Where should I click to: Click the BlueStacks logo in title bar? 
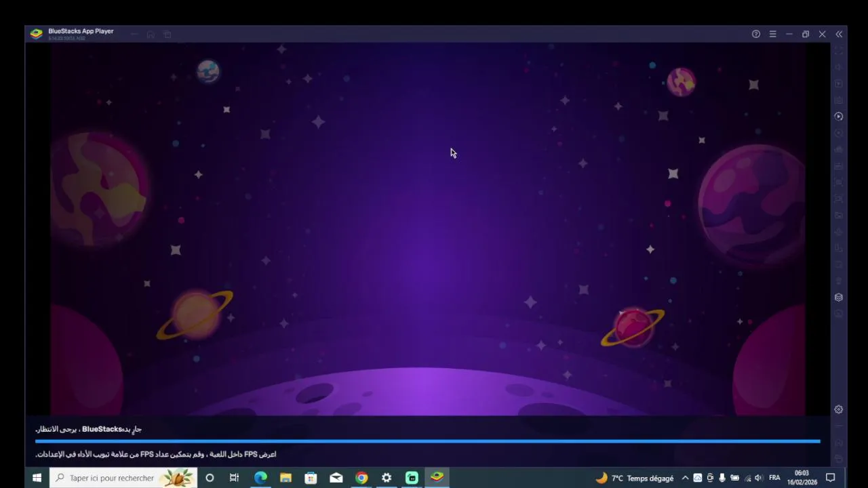(x=37, y=34)
